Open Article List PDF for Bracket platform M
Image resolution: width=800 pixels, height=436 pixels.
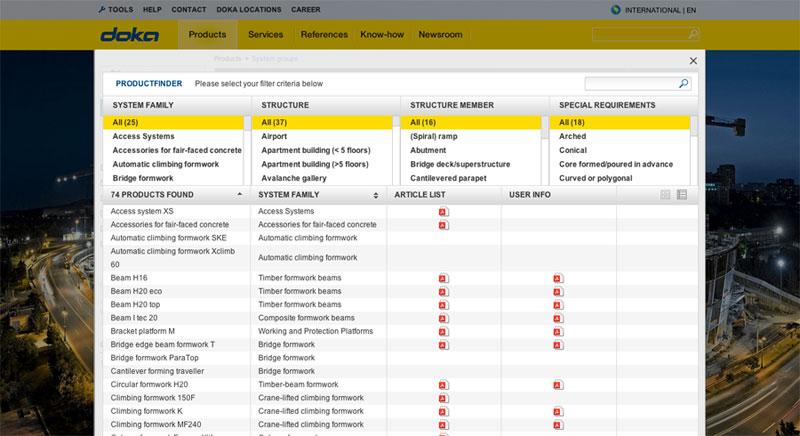[443, 331]
